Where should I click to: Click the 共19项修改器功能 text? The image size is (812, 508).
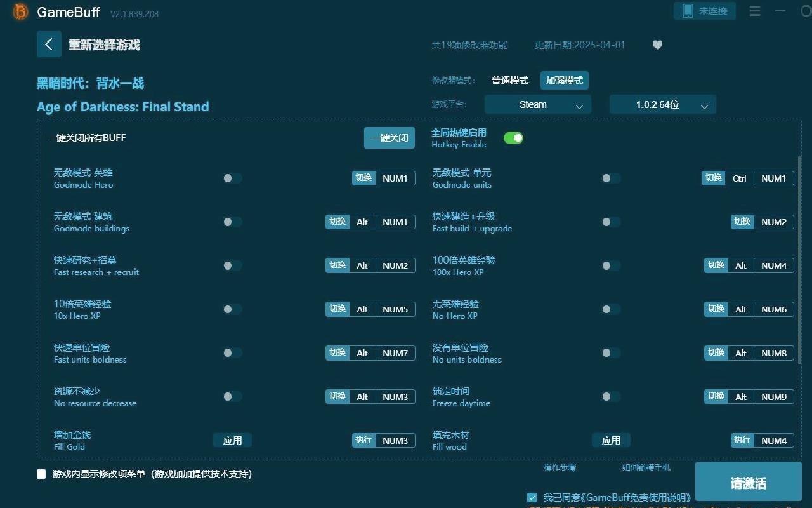pyautogui.click(x=470, y=45)
